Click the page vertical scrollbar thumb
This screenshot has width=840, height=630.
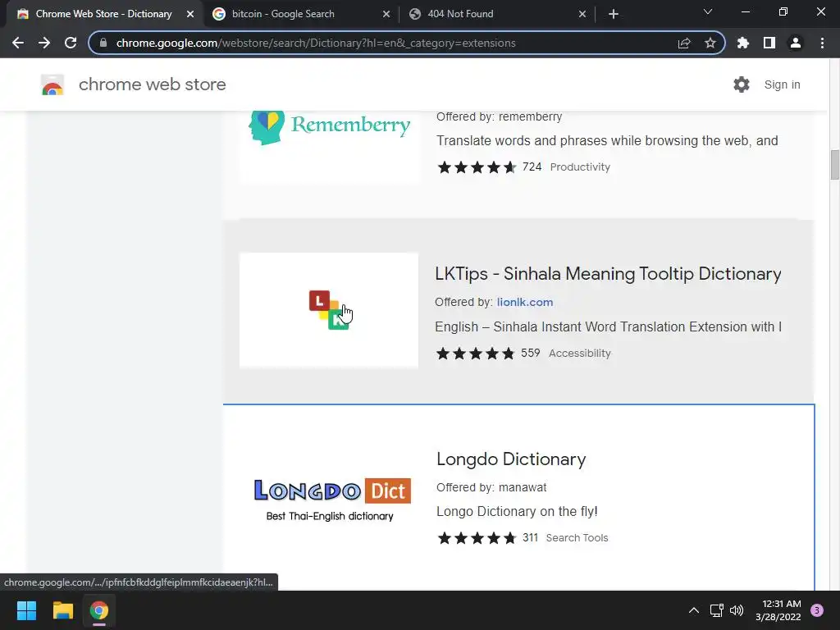pyautogui.click(x=834, y=165)
